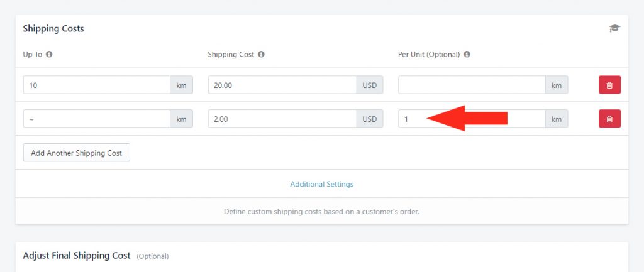
Task: Open the graduation cap tutorial icon
Action: pyautogui.click(x=614, y=28)
